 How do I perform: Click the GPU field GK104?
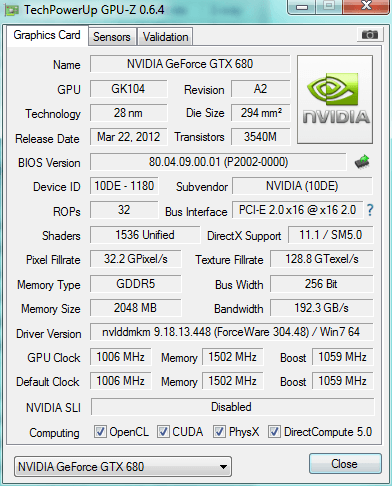coord(128,89)
